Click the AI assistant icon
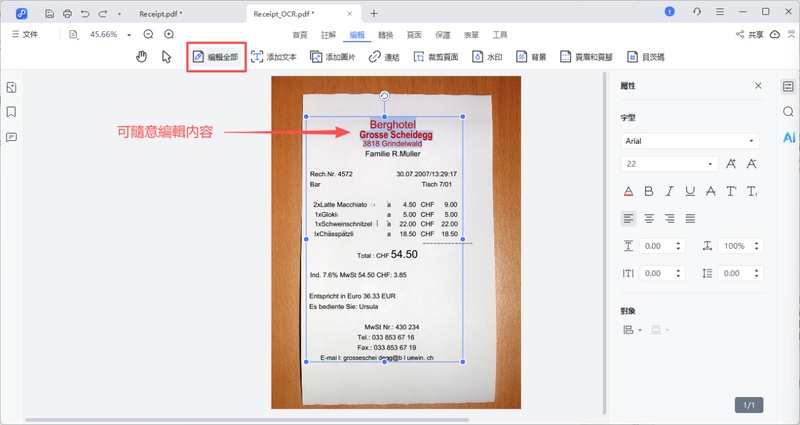This screenshot has width=800, height=425. pyautogui.click(x=788, y=137)
